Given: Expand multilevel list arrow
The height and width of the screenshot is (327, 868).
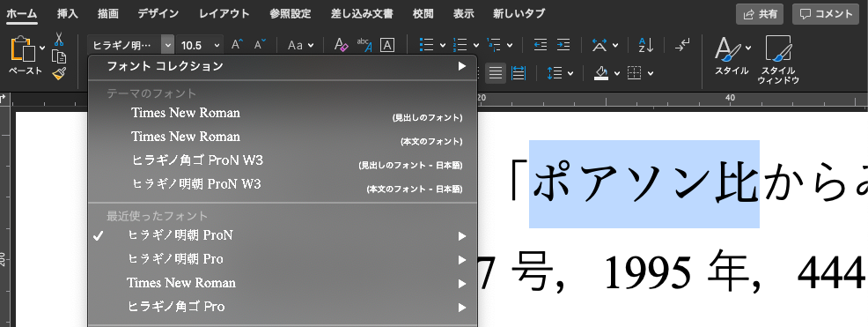Looking at the screenshot, I should [x=510, y=46].
